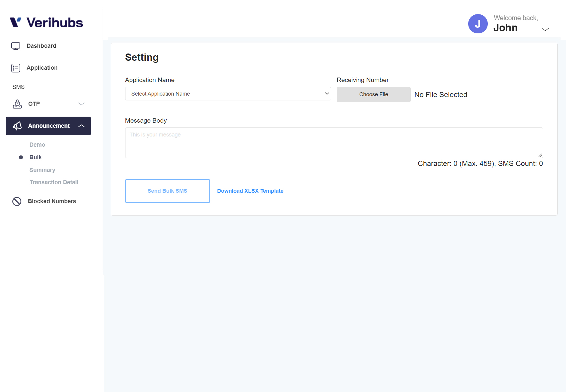This screenshot has height=392, width=566.
Task: Click the 'SMS' section label
Action: [18, 87]
